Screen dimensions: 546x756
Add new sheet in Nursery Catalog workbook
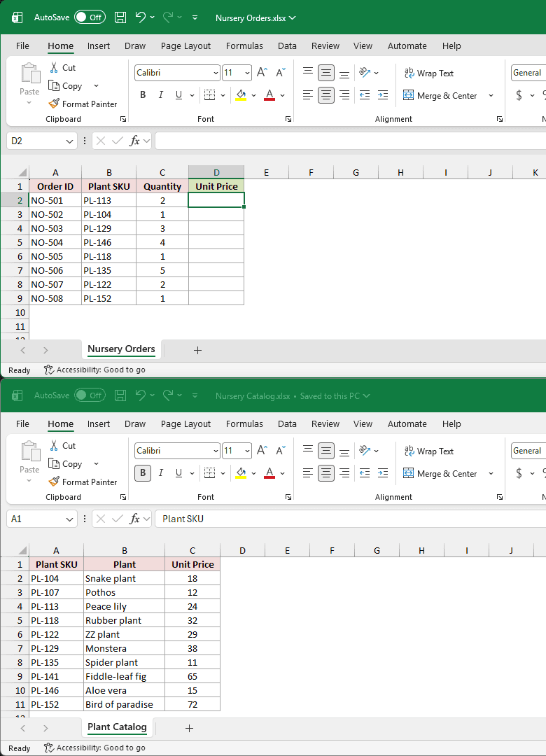(x=189, y=729)
